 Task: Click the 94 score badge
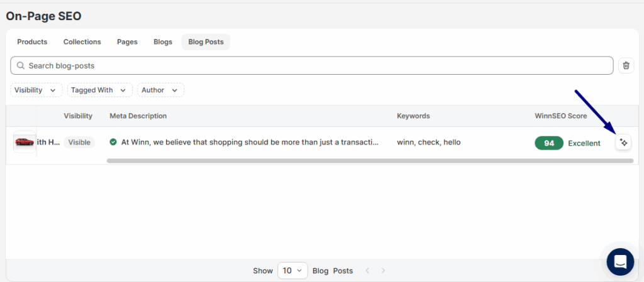point(549,143)
